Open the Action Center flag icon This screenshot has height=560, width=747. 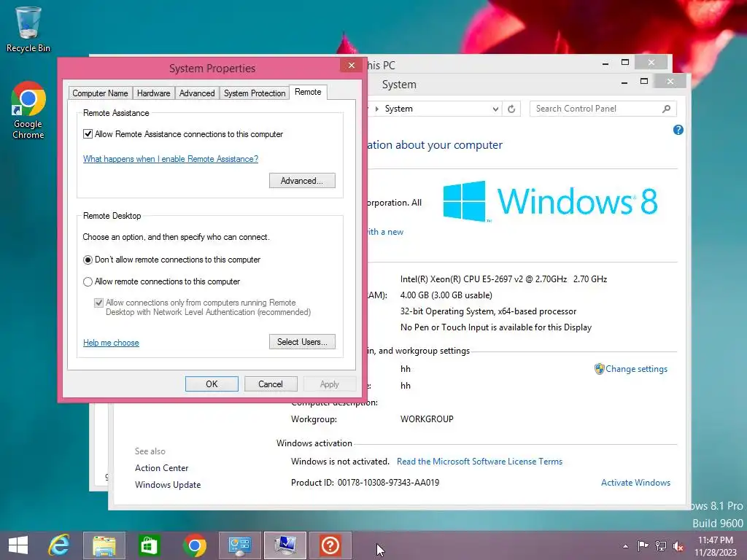pyautogui.click(x=643, y=545)
